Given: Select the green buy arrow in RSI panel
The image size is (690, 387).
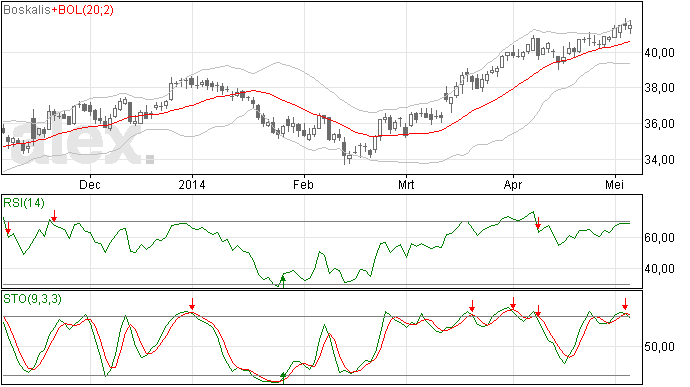Looking at the screenshot, I should point(283,281).
